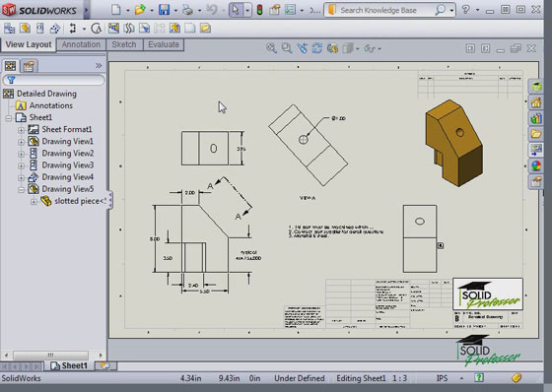Viewport: 552px width, 392px height.
Task: Expand Drawing View1 tree node
Action: 21,142
